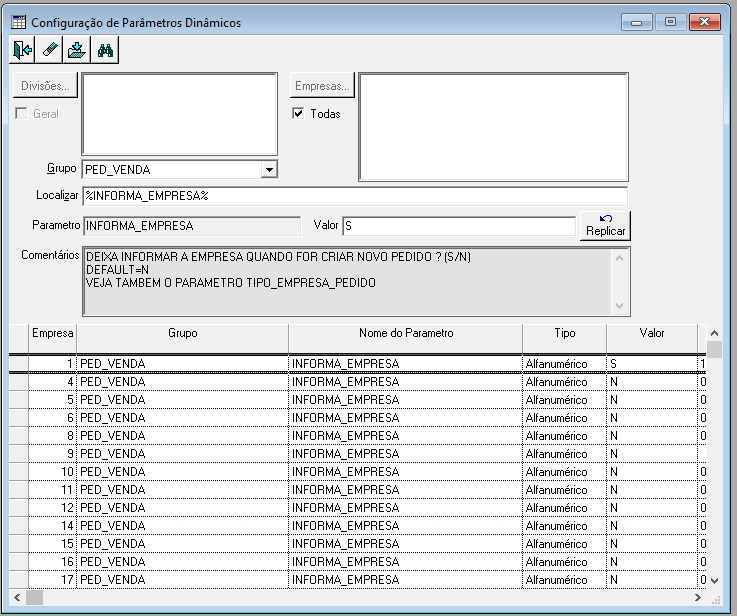The image size is (737, 616).
Task: Uncheck the Todas checkbox
Action: click(x=298, y=113)
